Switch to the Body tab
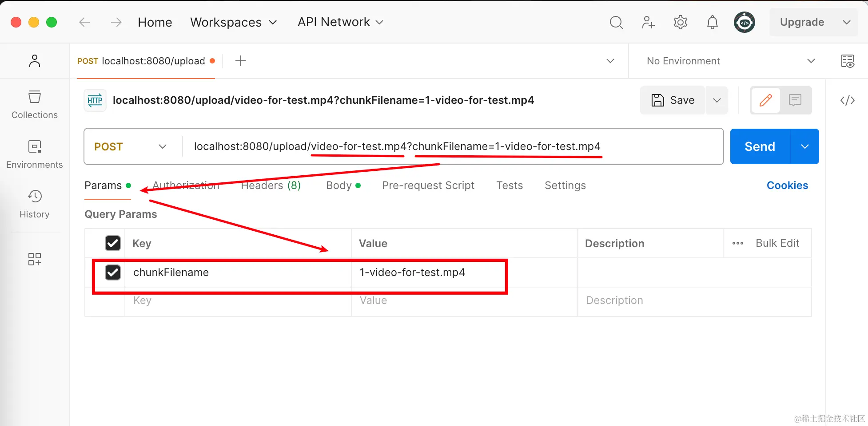 click(343, 185)
